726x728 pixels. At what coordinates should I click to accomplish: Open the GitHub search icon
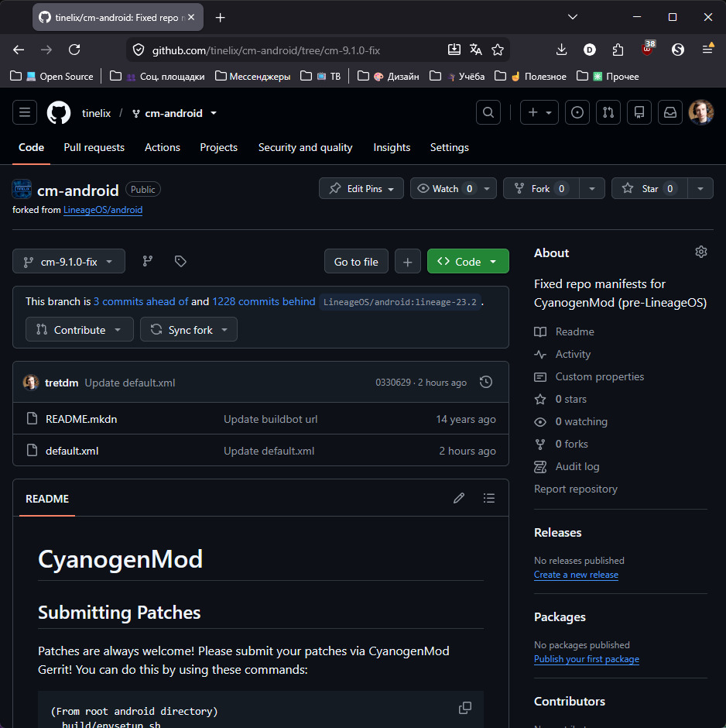click(x=488, y=112)
